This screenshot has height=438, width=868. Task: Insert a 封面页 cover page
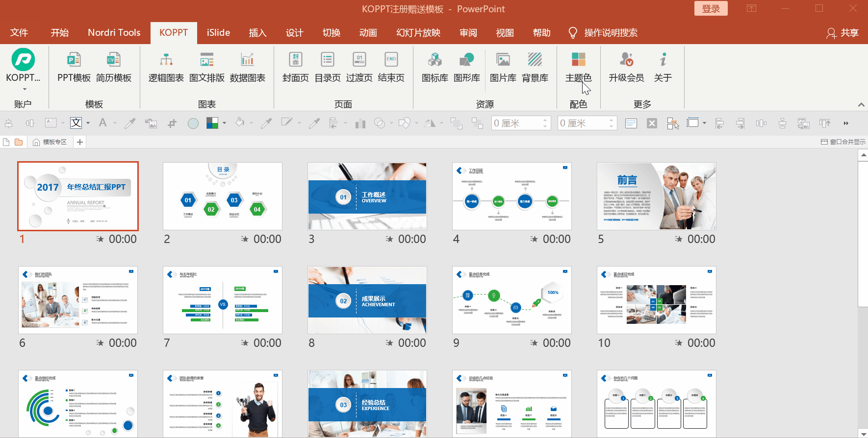point(296,67)
